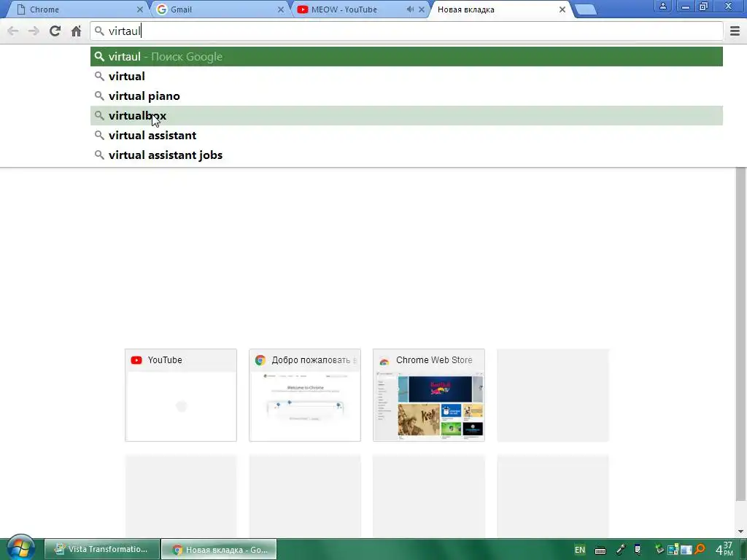Click the orange magnifier tray icon

[x=700, y=549]
